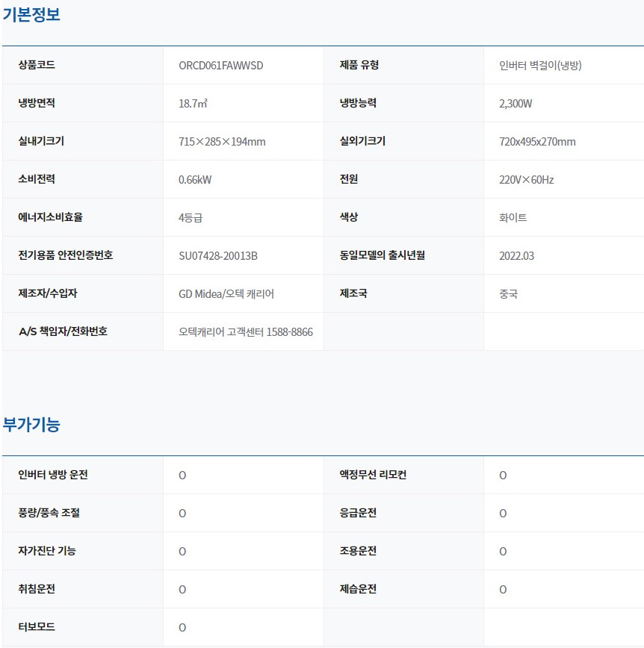
Task: Click the 상품코드 label
Action: click(x=37, y=65)
